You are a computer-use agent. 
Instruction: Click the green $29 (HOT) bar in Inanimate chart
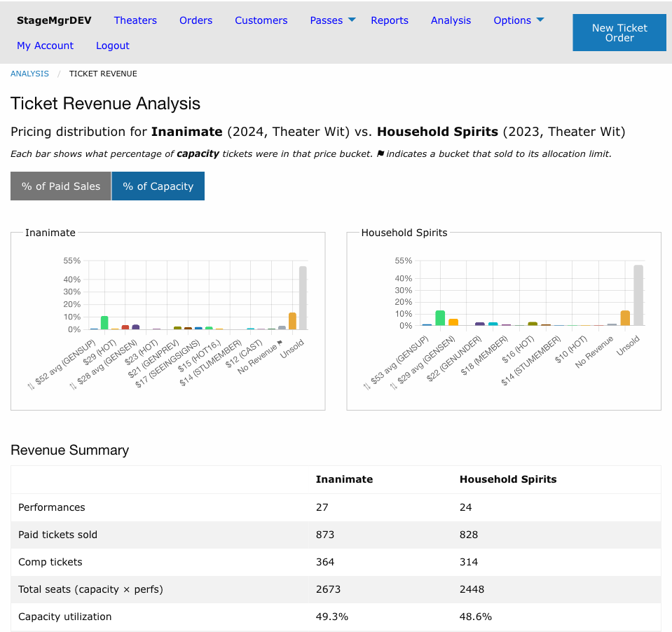104,322
